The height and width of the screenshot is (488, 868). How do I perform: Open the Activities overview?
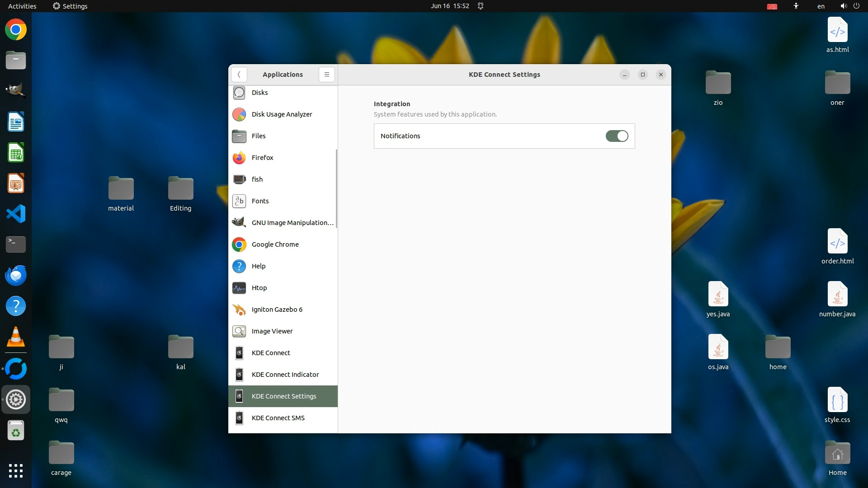(x=22, y=6)
